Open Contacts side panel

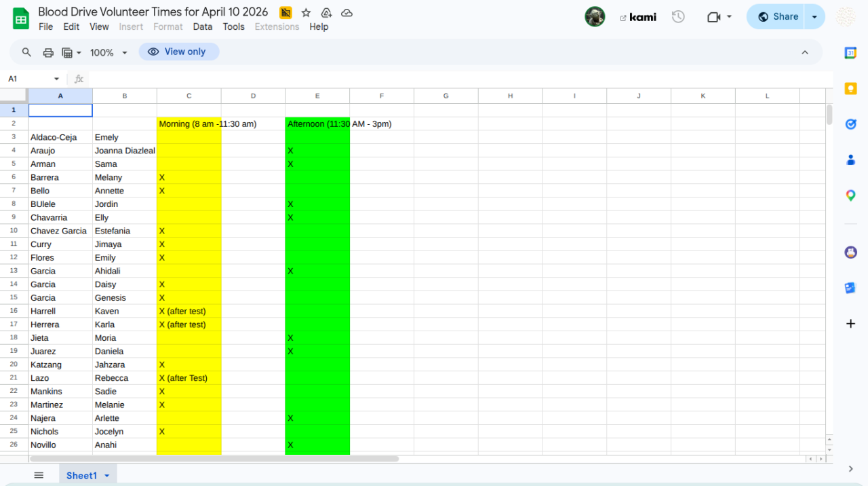(x=850, y=160)
